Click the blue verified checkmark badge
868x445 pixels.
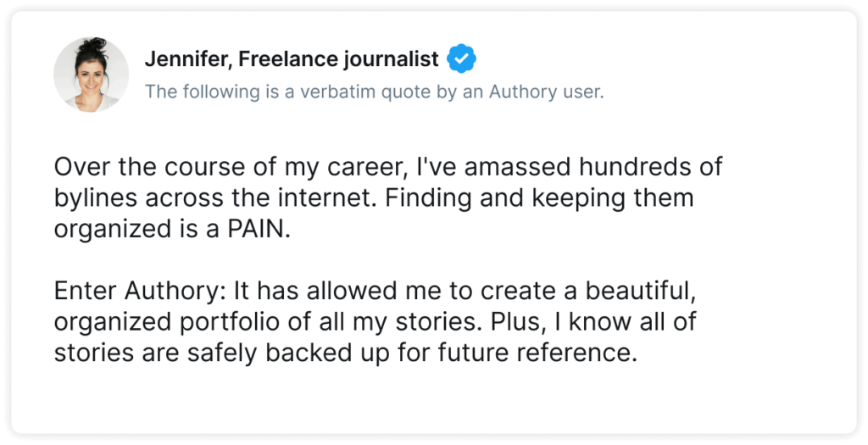click(461, 58)
